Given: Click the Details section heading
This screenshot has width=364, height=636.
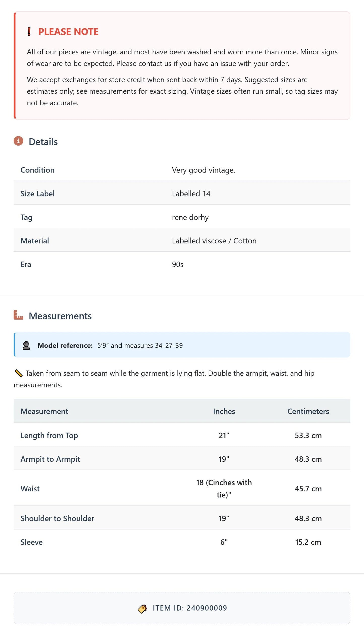Looking at the screenshot, I should coord(43,142).
